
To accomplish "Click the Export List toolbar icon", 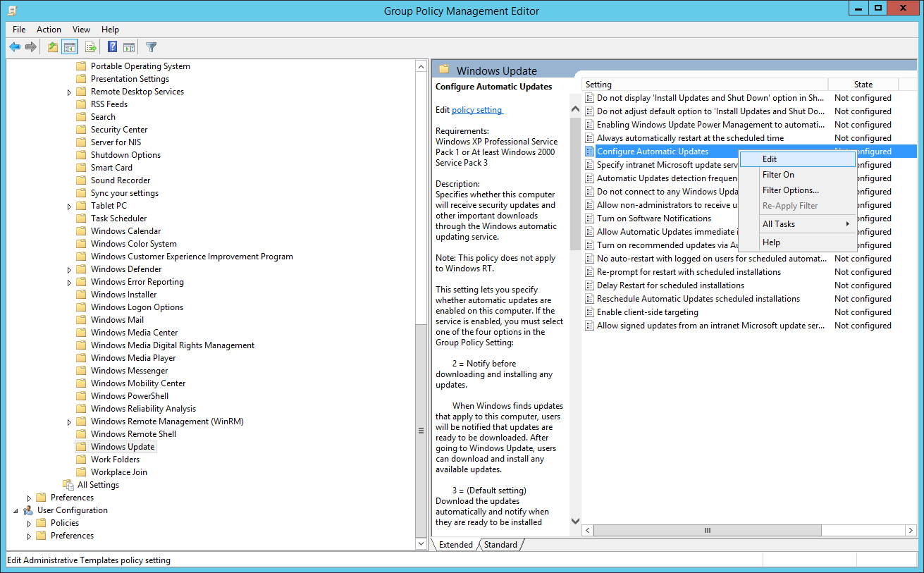I will 91,47.
